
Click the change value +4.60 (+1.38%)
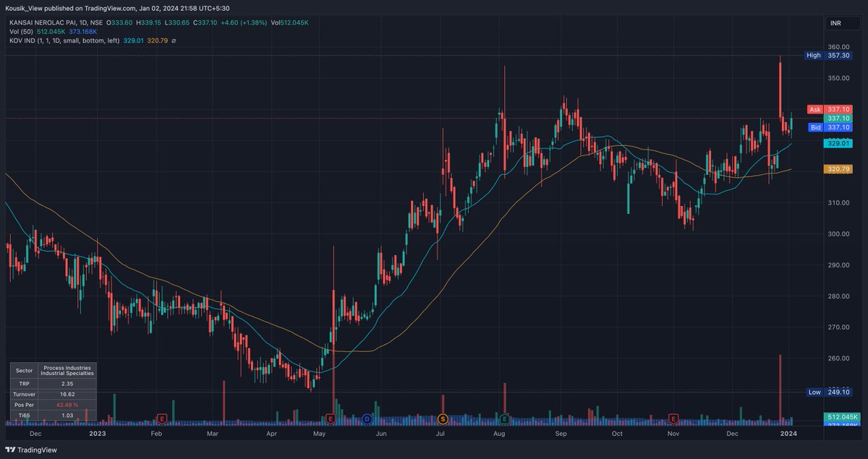click(x=244, y=23)
